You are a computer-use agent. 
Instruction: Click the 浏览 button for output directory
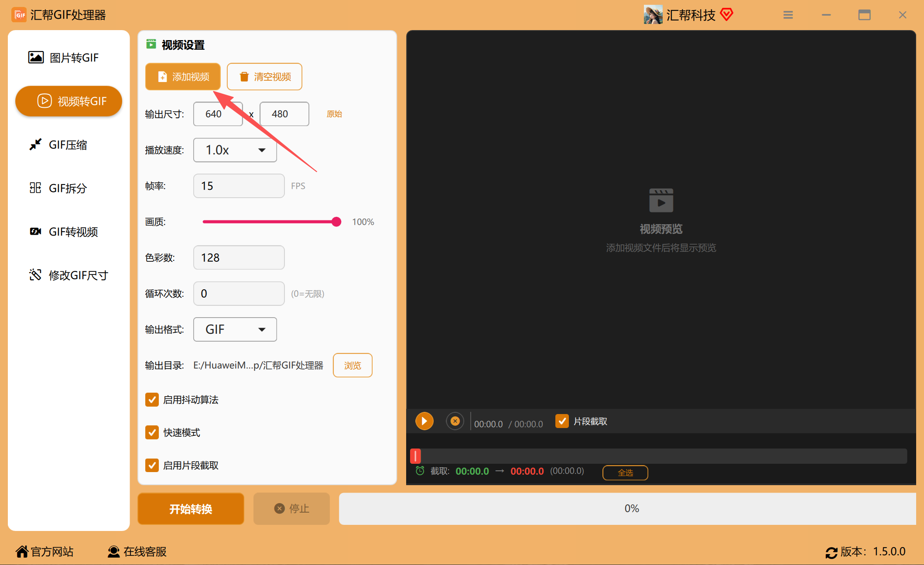[352, 365]
